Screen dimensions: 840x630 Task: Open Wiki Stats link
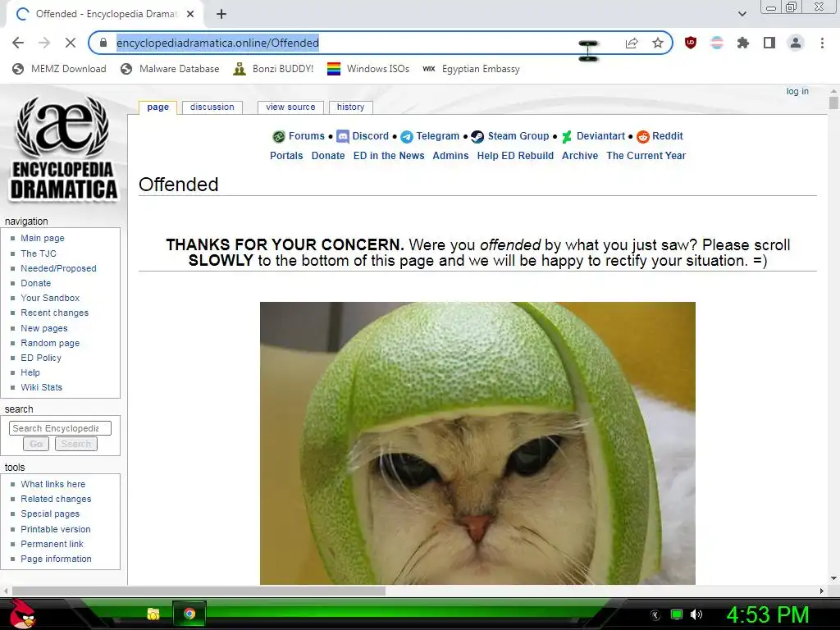(x=41, y=387)
